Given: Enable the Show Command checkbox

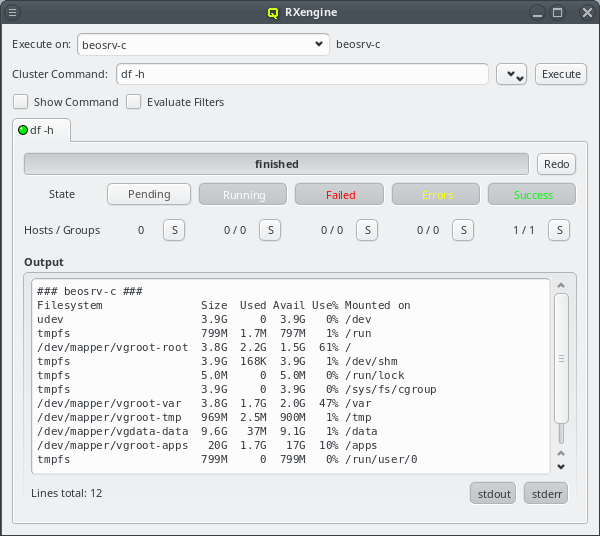Looking at the screenshot, I should tap(20, 102).
